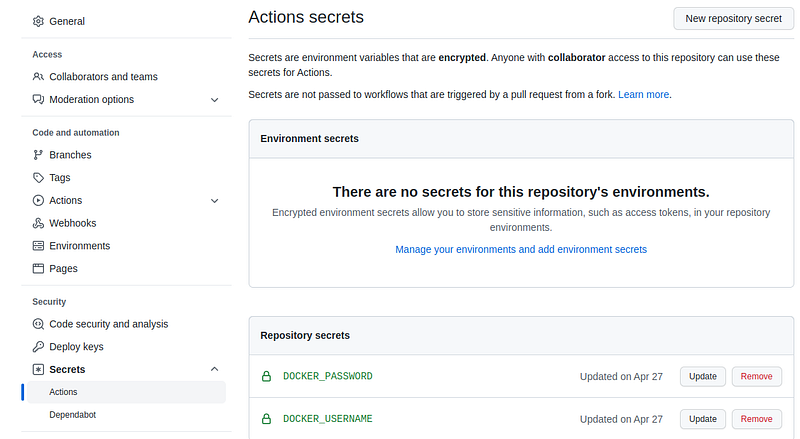Open Pages settings in sidebar
The height and width of the screenshot is (439, 800).
(x=63, y=269)
